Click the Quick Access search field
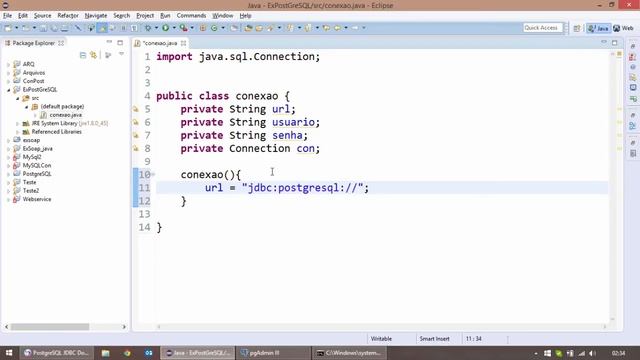The width and height of the screenshot is (640, 360). [542, 28]
